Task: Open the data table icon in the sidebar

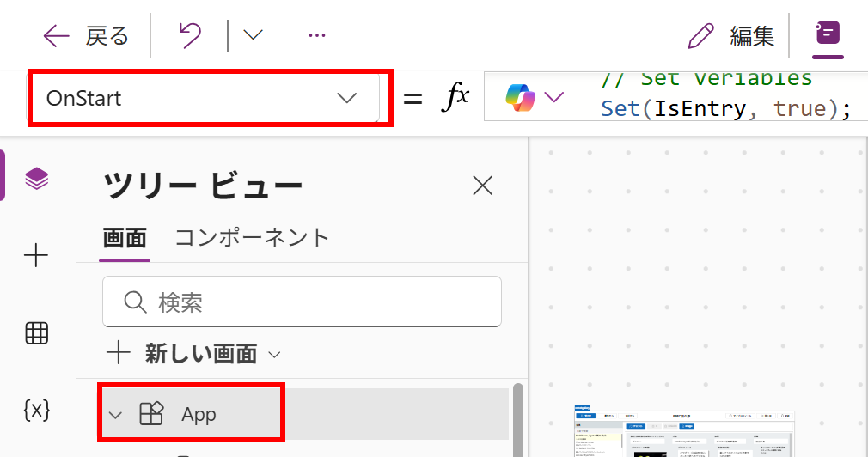Action: point(36,333)
